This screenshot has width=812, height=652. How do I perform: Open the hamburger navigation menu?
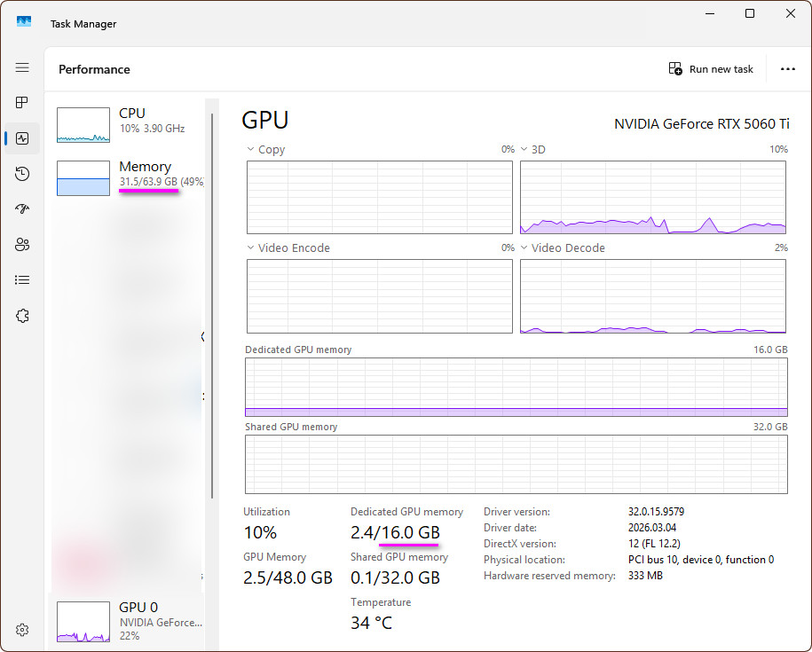tap(22, 67)
